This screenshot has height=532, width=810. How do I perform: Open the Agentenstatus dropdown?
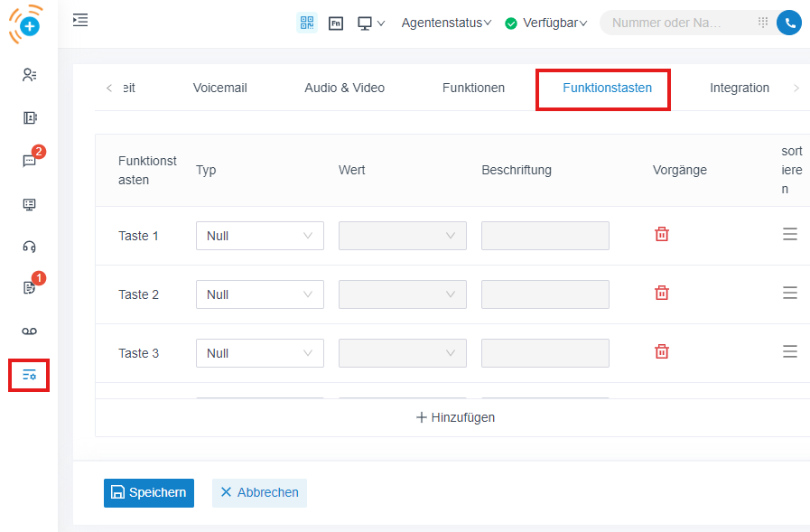pyautogui.click(x=446, y=23)
